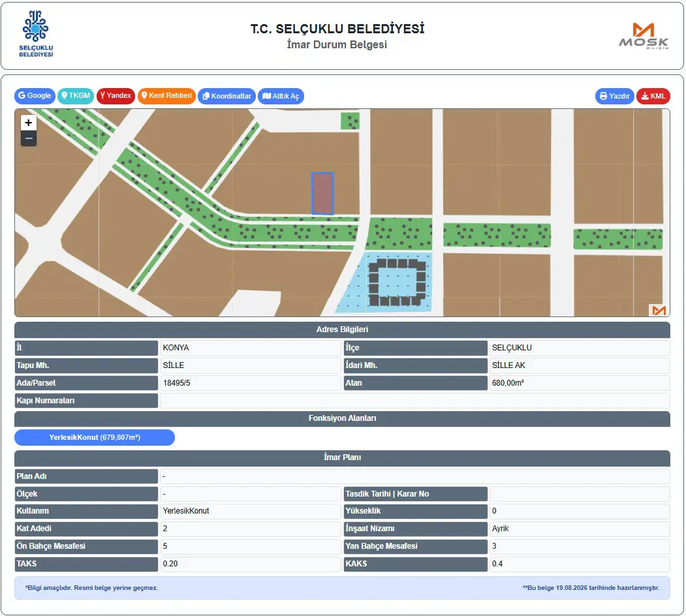Click the Selçuklu Belediyesi logo
The height and width of the screenshot is (616, 686).
36,34
